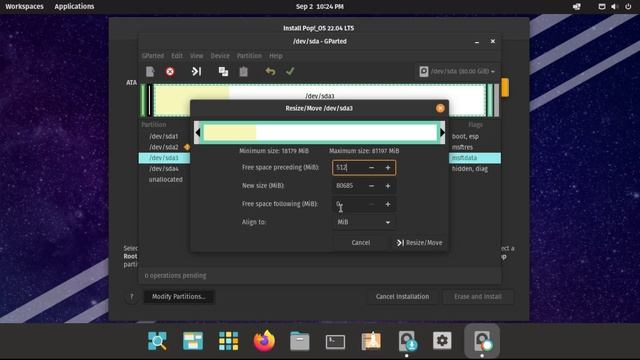Increase Free space preceding with plus button
Image resolution: width=640 pixels, height=360 pixels.
(388, 167)
